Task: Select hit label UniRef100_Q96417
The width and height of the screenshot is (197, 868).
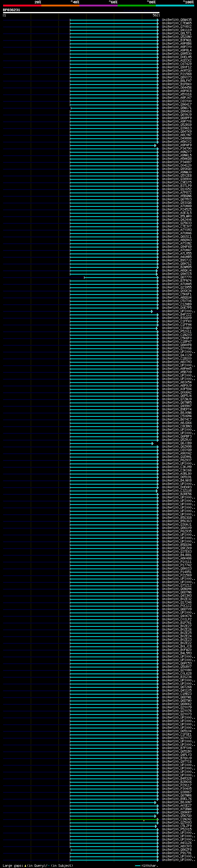Action: pyautogui.click(x=177, y=104)
